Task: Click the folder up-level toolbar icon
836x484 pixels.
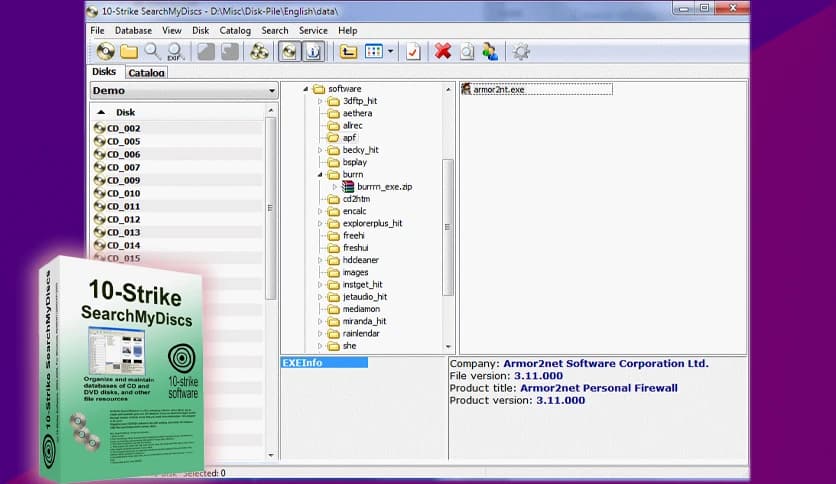Action: pos(348,52)
